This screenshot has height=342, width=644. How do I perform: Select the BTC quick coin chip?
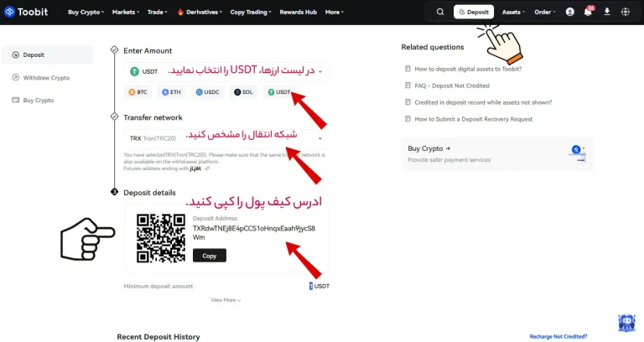click(x=138, y=92)
